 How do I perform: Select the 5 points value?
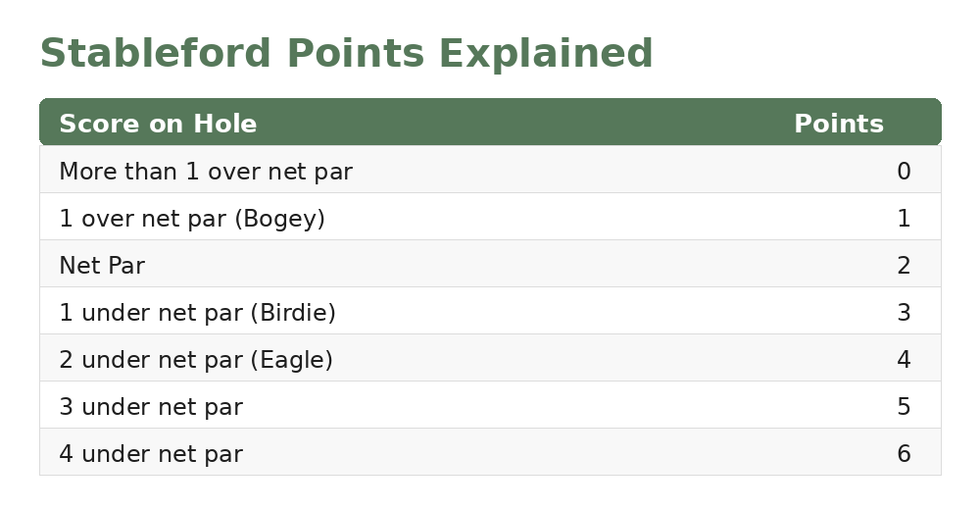click(904, 406)
